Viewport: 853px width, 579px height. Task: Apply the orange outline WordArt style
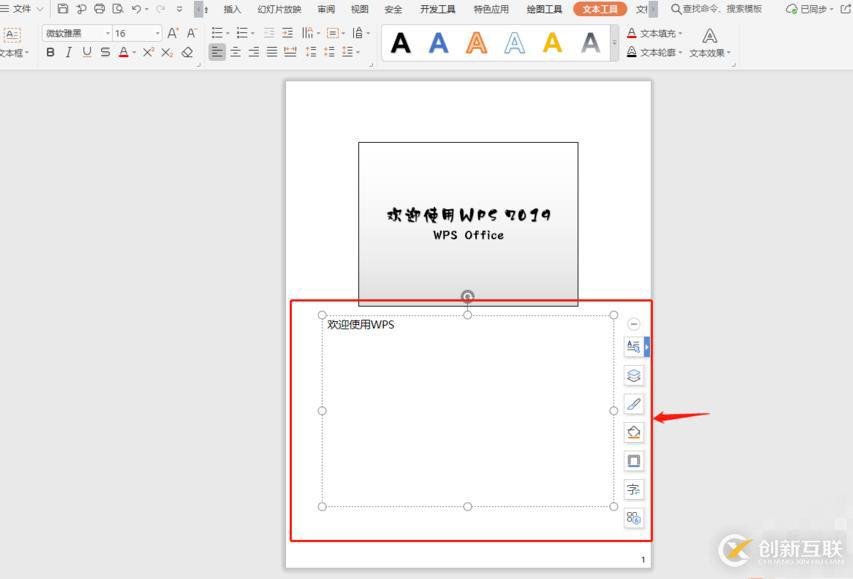(477, 43)
